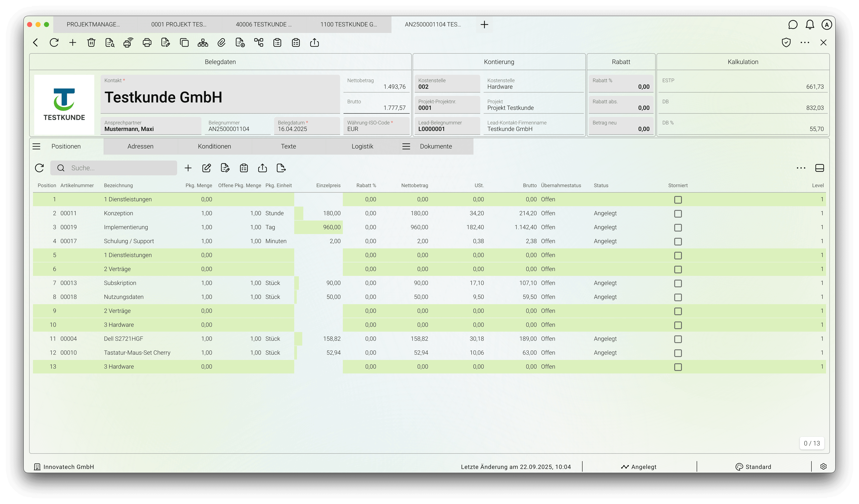Edit the selected position with the pencil icon
Image resolution: width=859 pixels, height=504 pixels.
point(207,168)
